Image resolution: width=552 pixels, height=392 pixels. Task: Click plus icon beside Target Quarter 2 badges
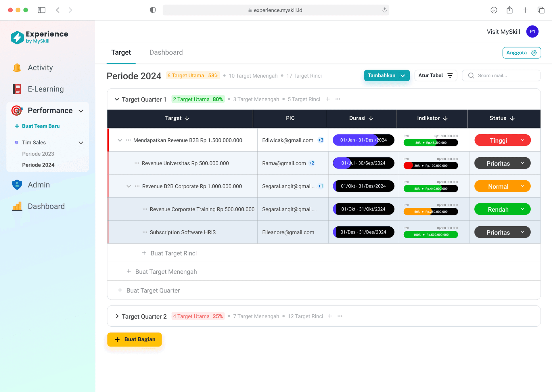[330, 316]
